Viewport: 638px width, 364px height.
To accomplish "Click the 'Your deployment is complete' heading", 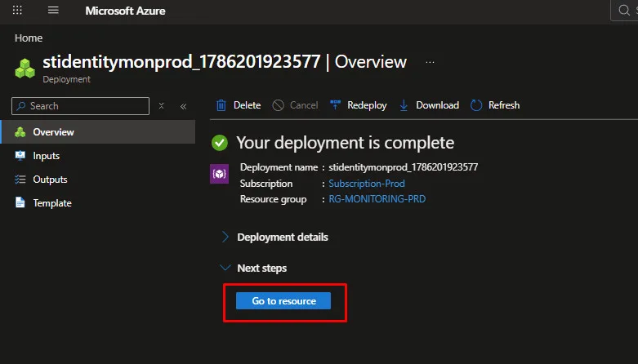I will pyautogui.click(x=345, y=143).
